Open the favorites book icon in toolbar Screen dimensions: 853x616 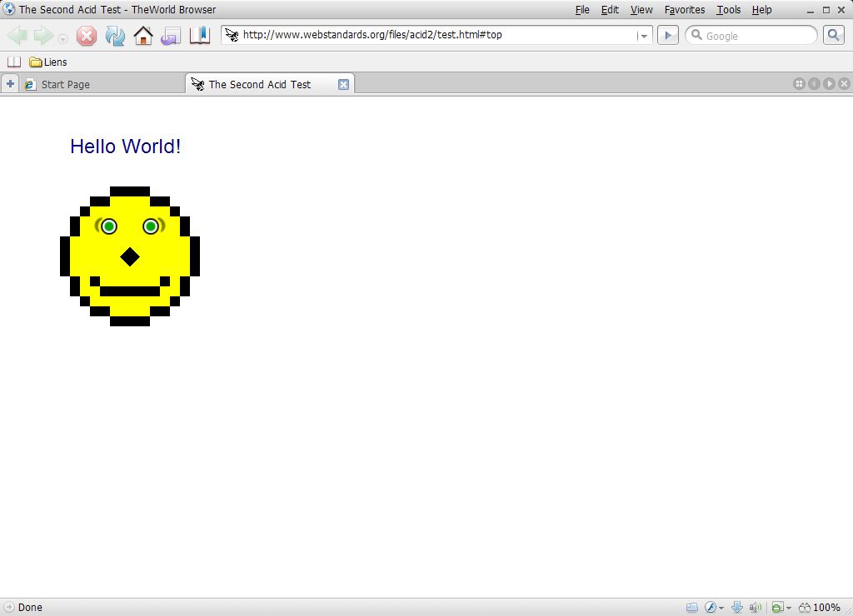(x=200, y=36)
